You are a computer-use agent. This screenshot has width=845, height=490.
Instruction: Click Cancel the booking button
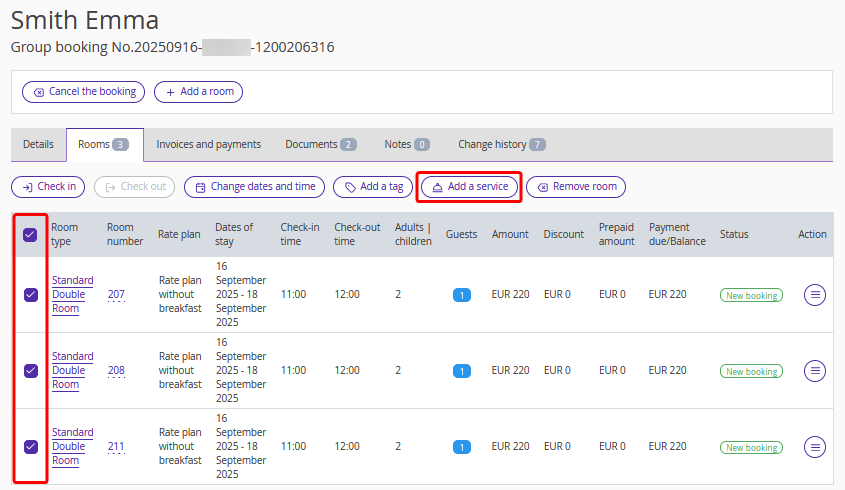pyautogui.click(x=83, y=92)
